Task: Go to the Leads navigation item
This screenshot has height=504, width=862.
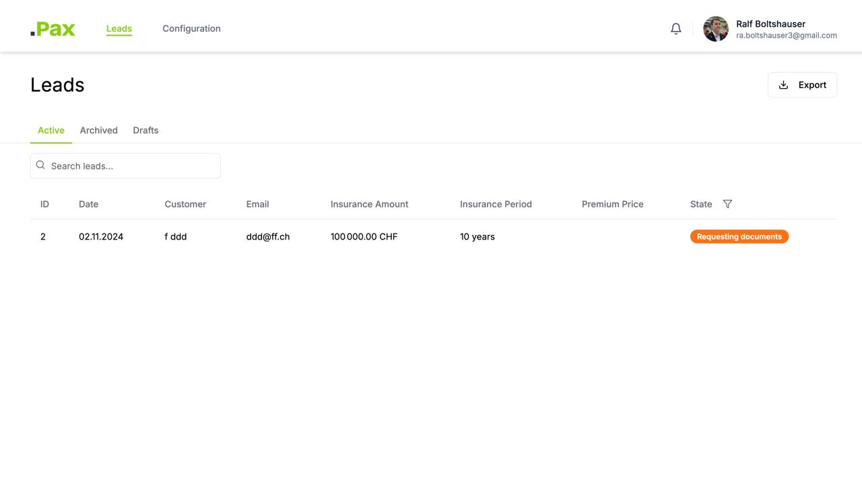Action: (x=119, y=28)
